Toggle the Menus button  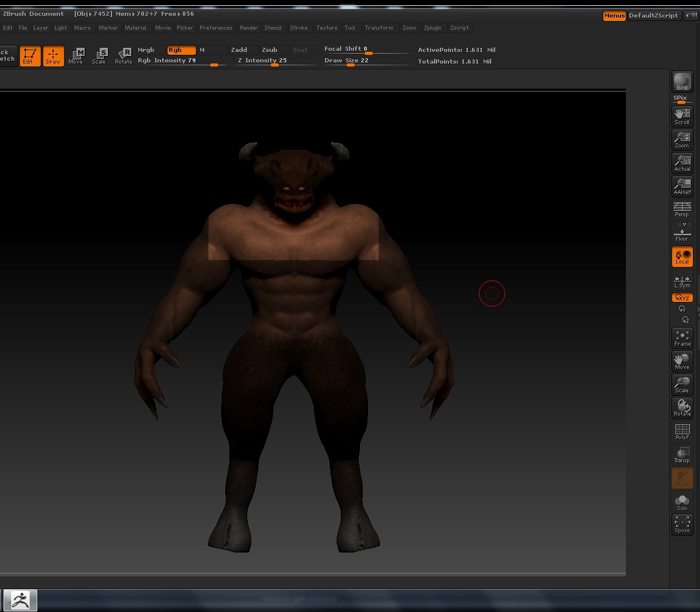pos(614,16)
